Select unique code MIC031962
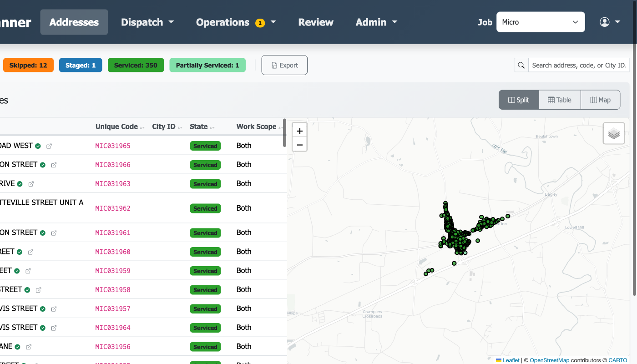Image resolution: width=637 pixels, height=364 pixels. point(113,208)
